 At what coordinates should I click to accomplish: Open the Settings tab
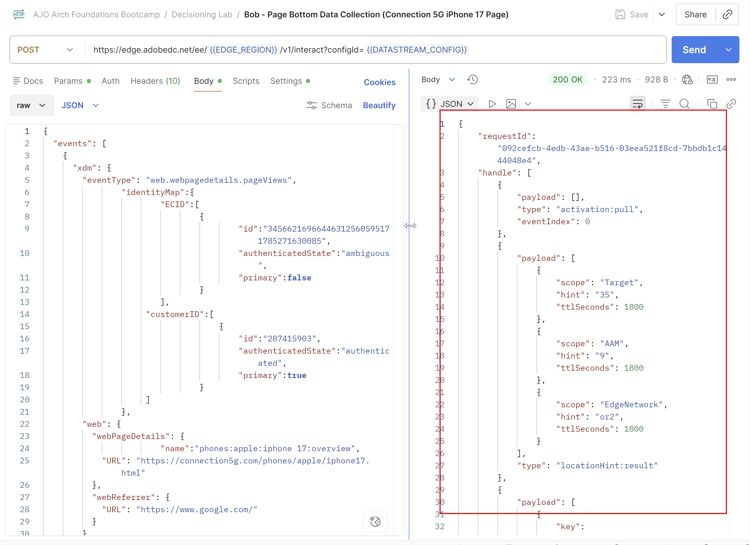[x=290, y=81]
